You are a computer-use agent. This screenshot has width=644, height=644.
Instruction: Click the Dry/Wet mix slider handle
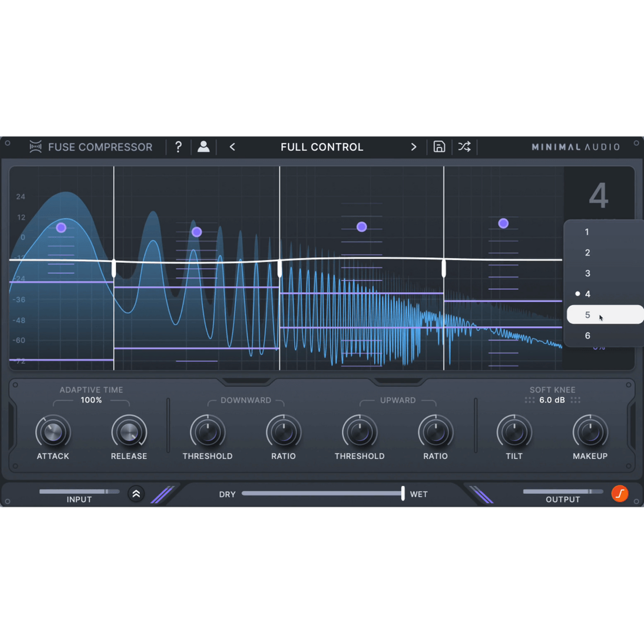point(403,493)
